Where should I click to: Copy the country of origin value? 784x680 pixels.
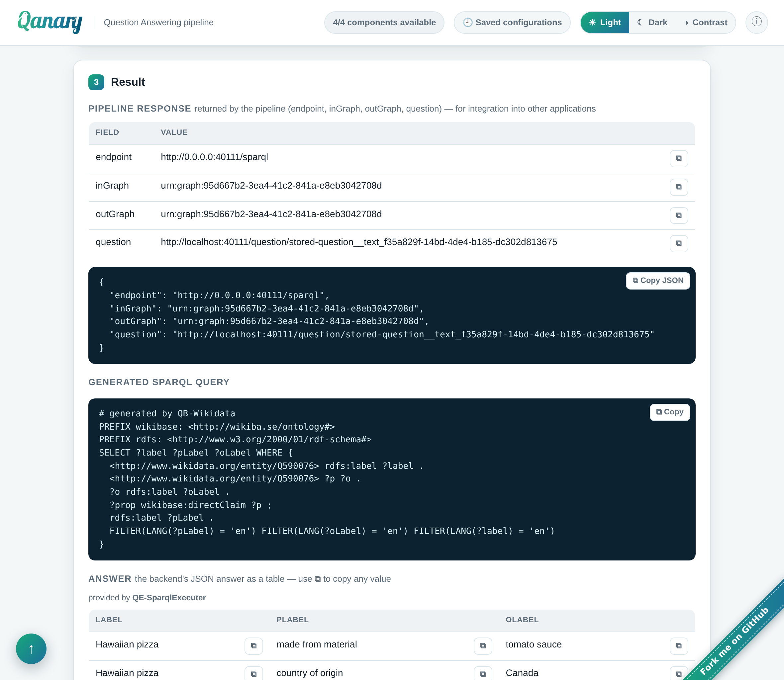tap(483, 674)
